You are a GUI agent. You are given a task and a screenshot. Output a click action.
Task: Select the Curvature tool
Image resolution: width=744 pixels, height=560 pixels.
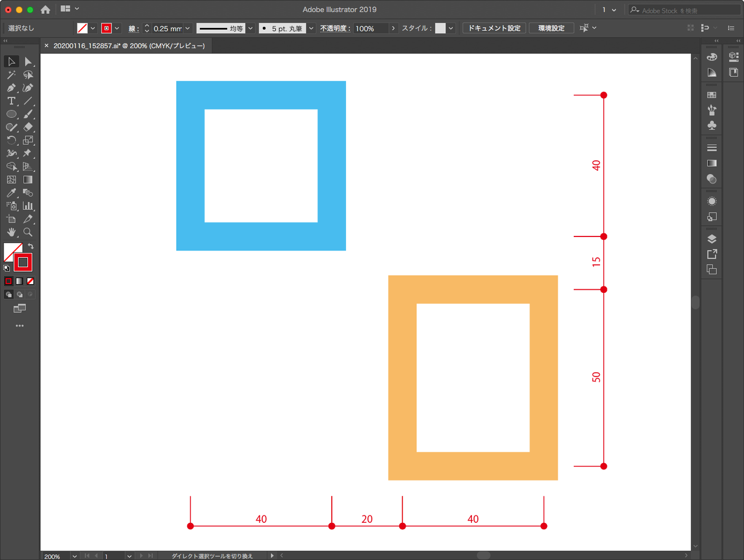[28, 88]
